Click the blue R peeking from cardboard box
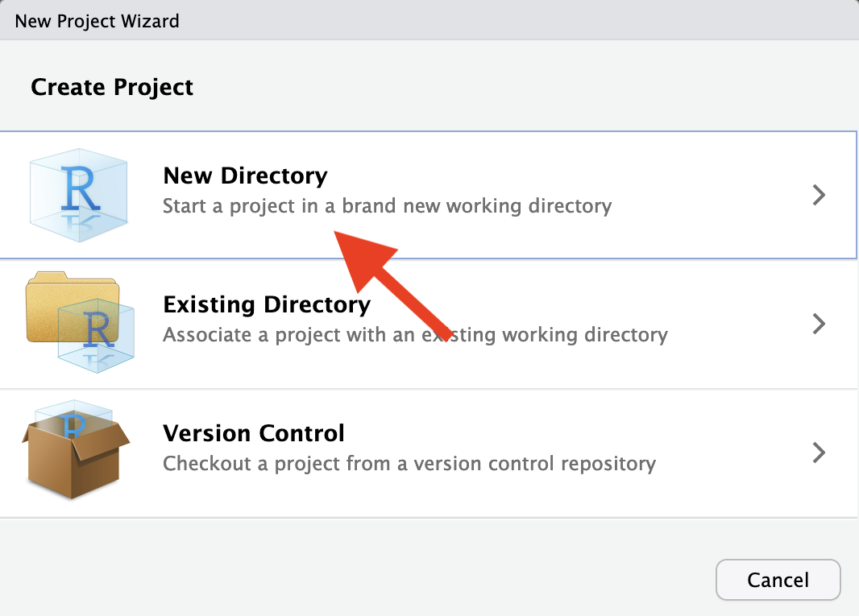Screen dimensions: 859x616 [74, 425]
